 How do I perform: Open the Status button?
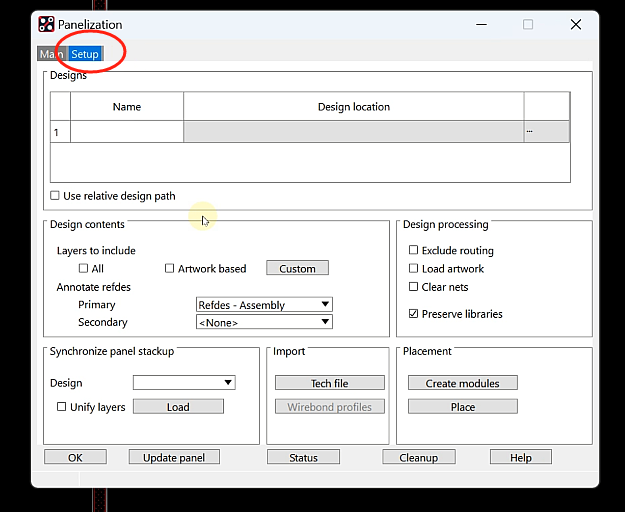(303, 457)
